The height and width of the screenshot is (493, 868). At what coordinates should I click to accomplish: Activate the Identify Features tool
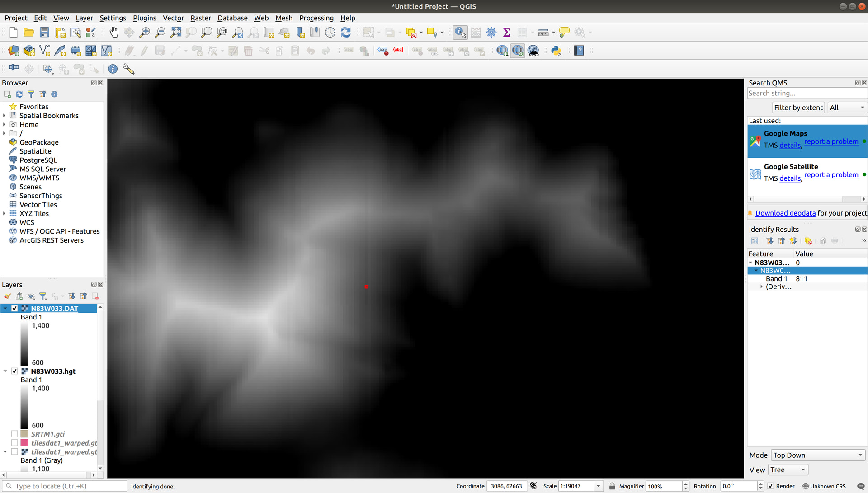pyautogui.click(x=460, y=32)
